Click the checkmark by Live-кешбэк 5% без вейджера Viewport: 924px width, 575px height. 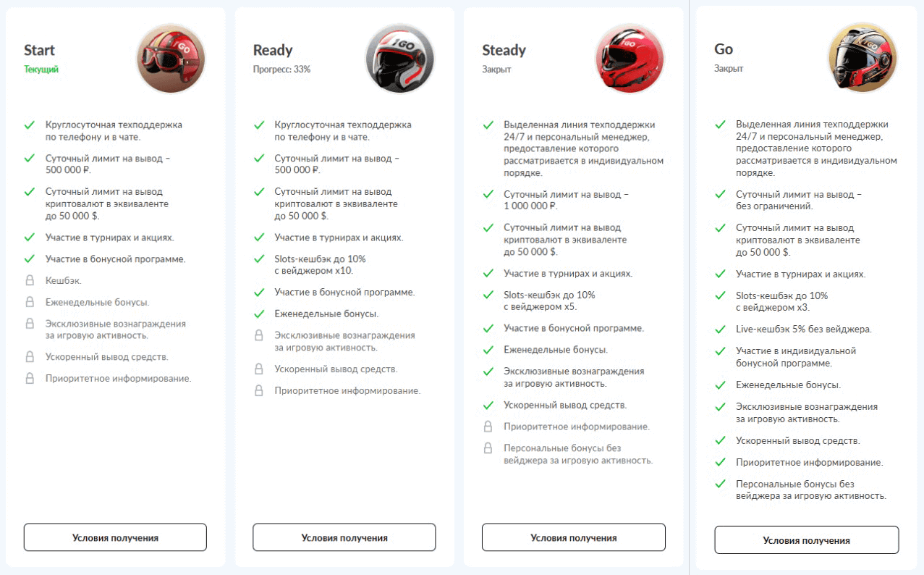click(720, 330)
